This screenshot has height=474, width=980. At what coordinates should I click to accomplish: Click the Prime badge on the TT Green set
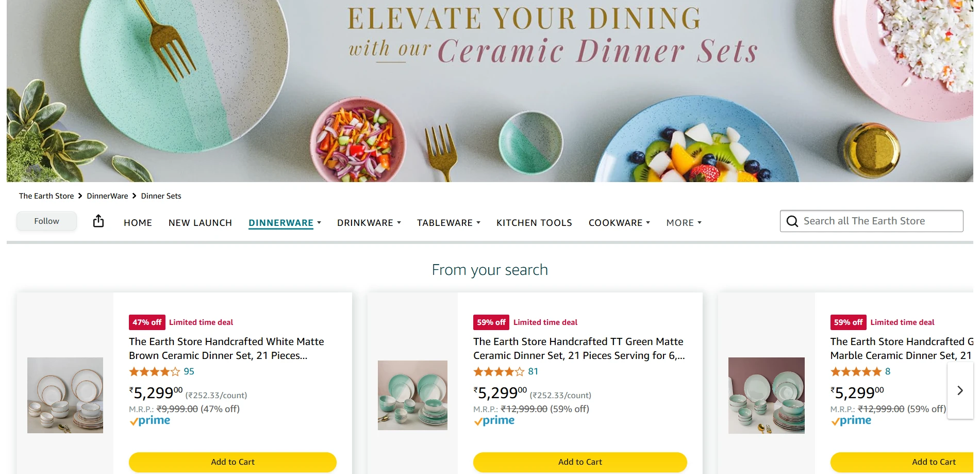click(494, 421)
